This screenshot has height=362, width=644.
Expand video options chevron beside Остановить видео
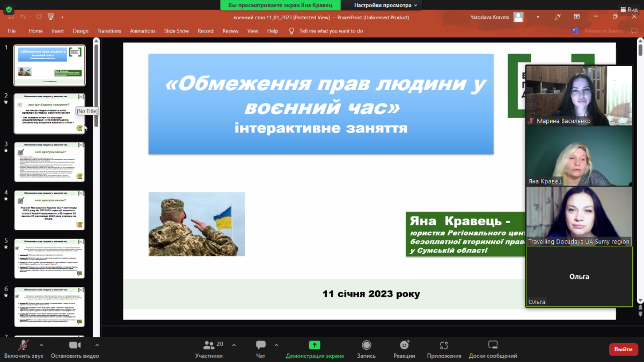point(97,345)
